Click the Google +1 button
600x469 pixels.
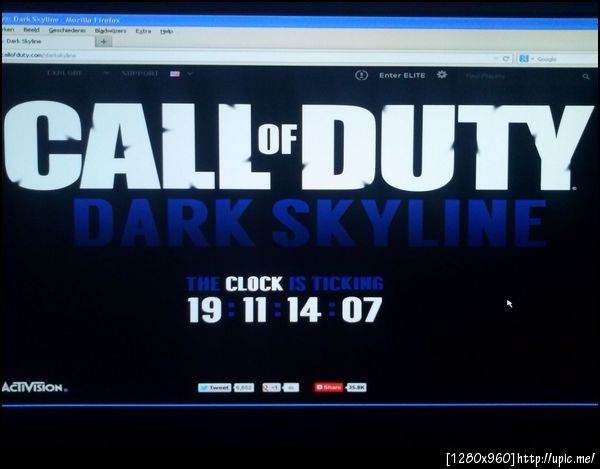pyautogui.click(x=271, y=388)
